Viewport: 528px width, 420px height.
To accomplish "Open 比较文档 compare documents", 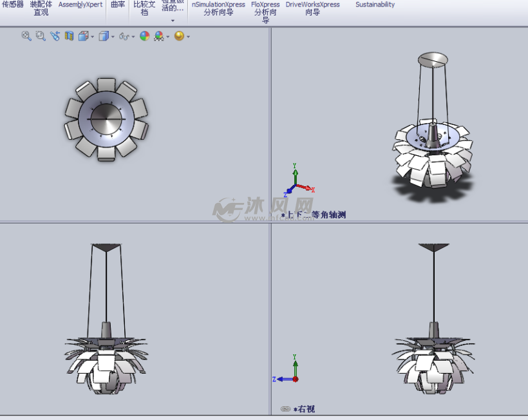I will point(144,8).
